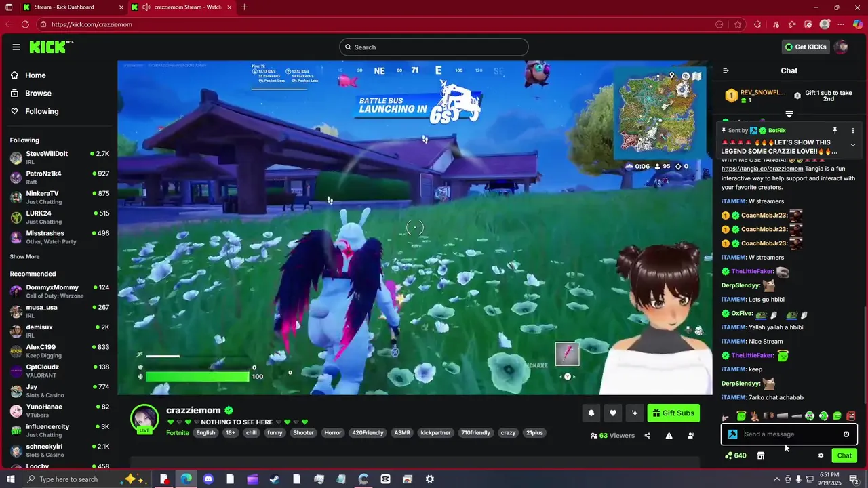868x488 pixels.
Task: Click BotRix username in pinned message
Action: (777, 130)
